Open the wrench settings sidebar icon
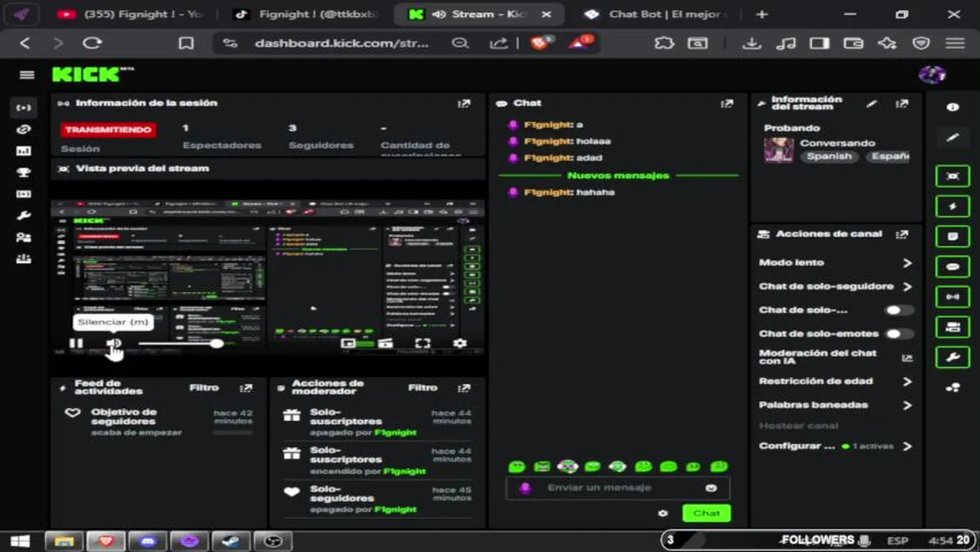This screenshot has width=980, height=552. coord(24,216)
